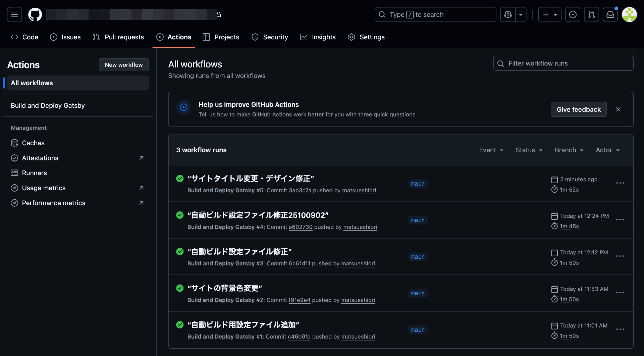Expand the Actor filter dropdown
The height and width of the screenshot is (356, 644).
607,150
